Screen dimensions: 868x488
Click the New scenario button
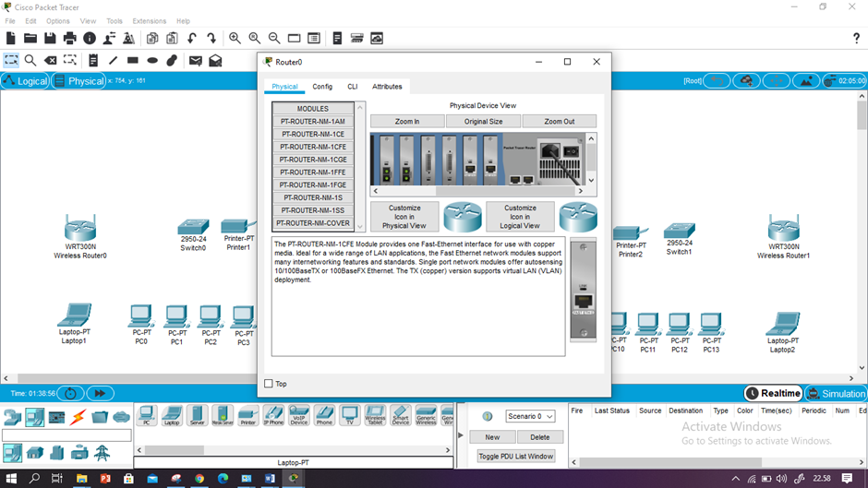[492, 437]
